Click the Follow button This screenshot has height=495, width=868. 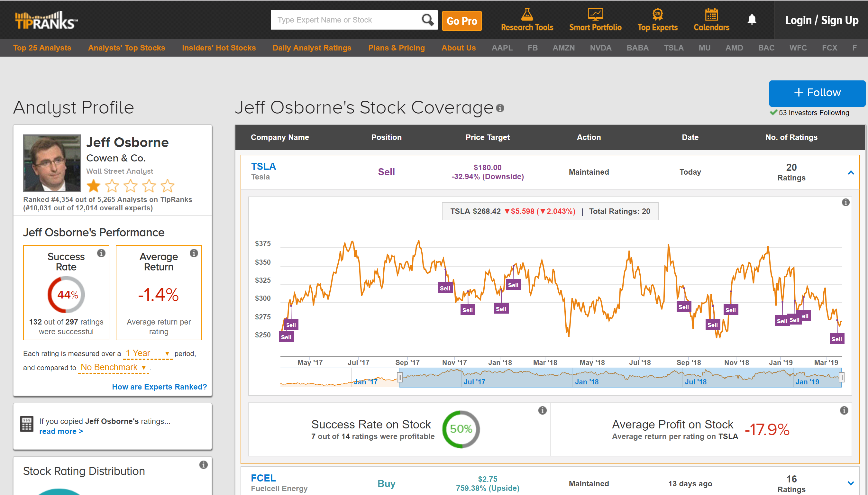[x=817, y=93]
